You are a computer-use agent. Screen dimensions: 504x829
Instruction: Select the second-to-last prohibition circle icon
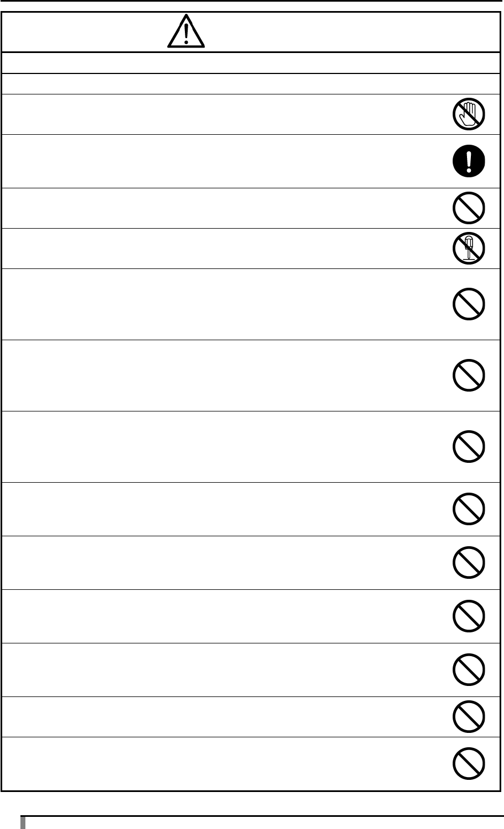(x=469, y=716)
